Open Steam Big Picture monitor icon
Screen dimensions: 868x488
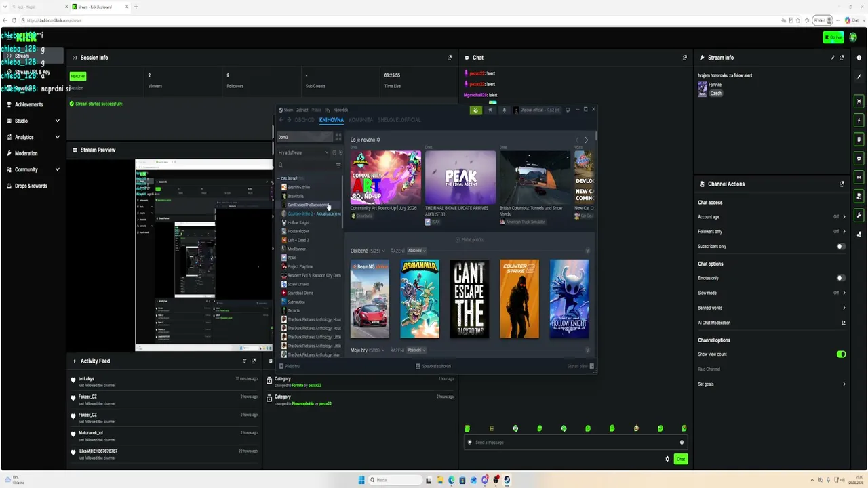coord(568,110)
